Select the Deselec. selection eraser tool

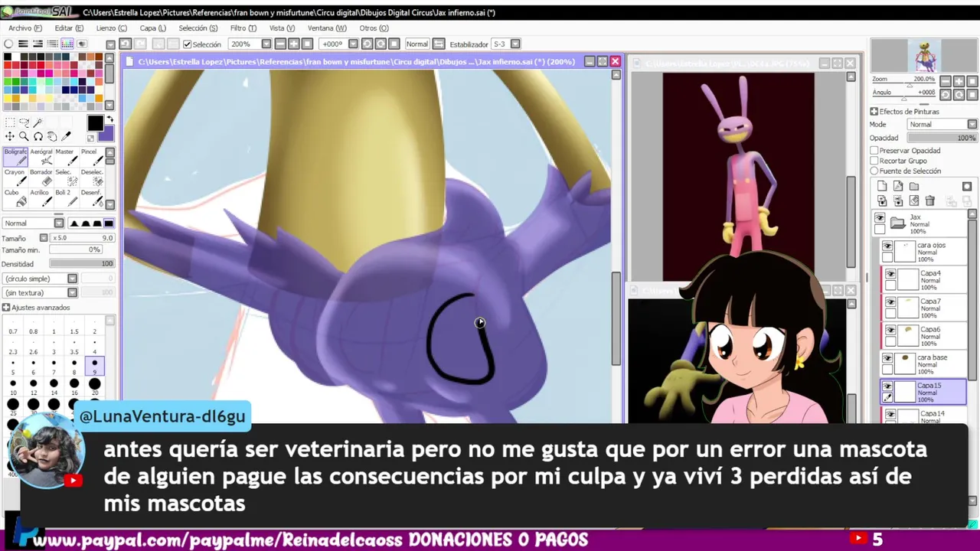(92, 178)
